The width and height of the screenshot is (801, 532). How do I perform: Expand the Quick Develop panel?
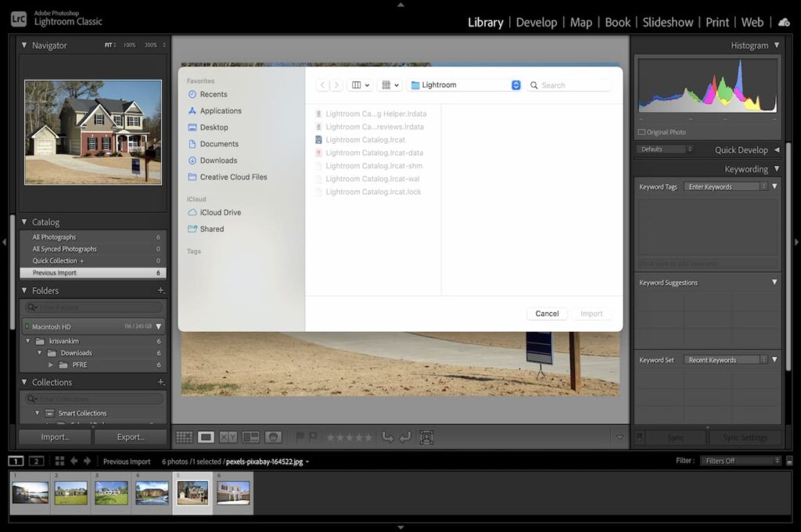click(777, 149)
